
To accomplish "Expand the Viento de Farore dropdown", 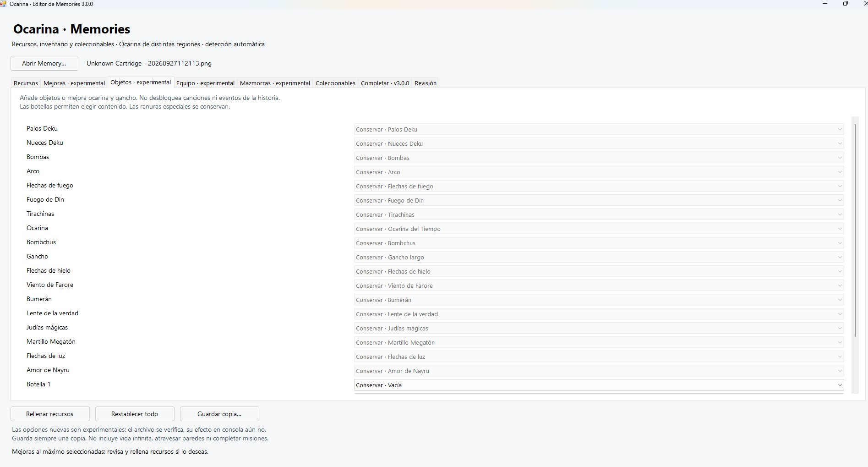I will tap(599, 286).
